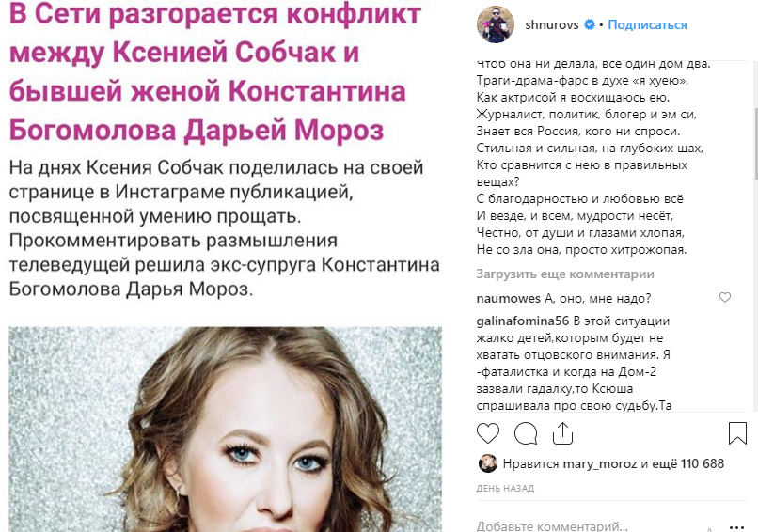
Task: Click the shnurovs username link
Action: 552,24
